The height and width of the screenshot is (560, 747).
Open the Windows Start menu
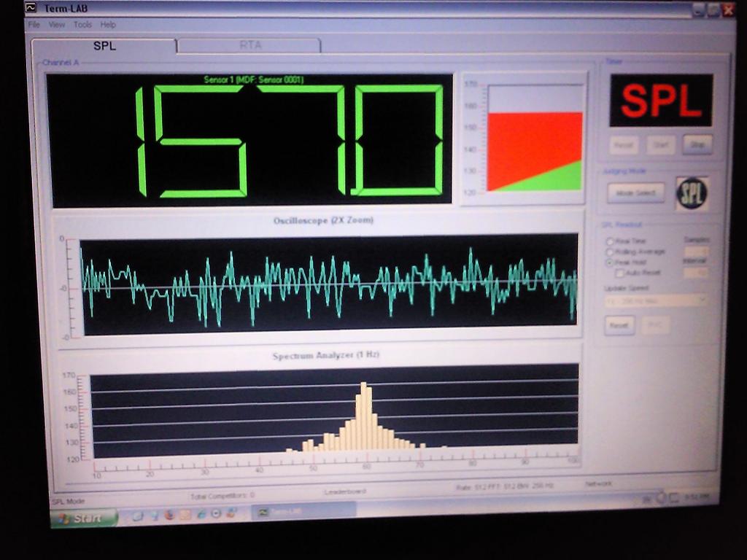pyautogui.click(x=84, y=518)
